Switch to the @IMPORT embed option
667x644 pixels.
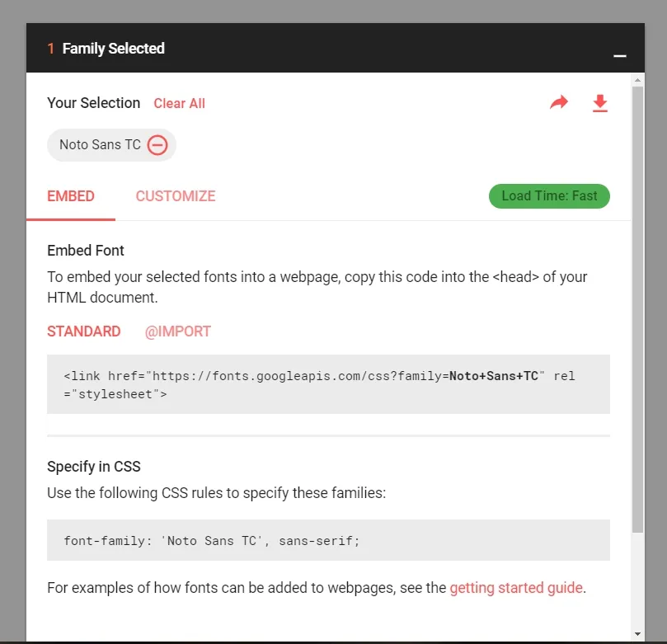click(x=178, y=331)
